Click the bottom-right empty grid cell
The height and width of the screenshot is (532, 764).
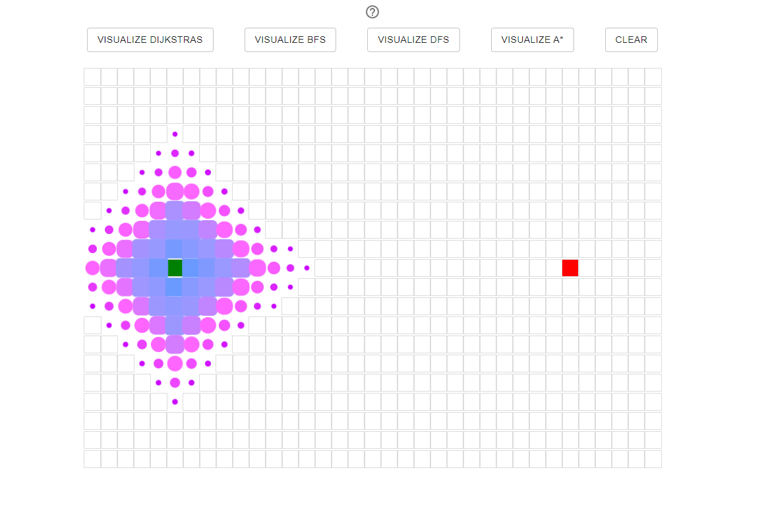[x=653, y=459]
